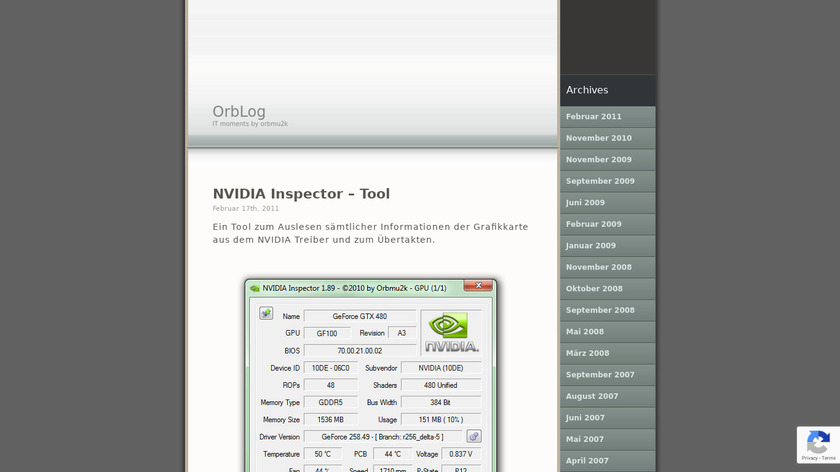Click the GPU icon left of Name field
Screen dimensions: 840x472
[x=266, y=313]
